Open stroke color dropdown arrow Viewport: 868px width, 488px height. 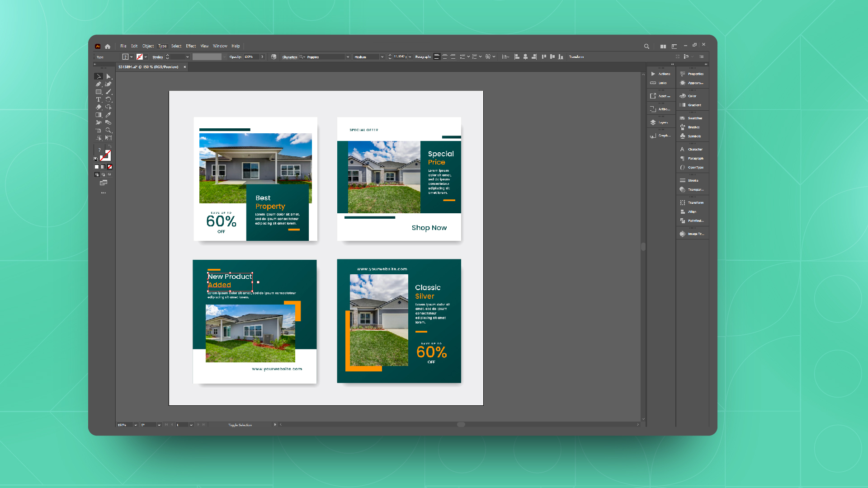[146, 57]
